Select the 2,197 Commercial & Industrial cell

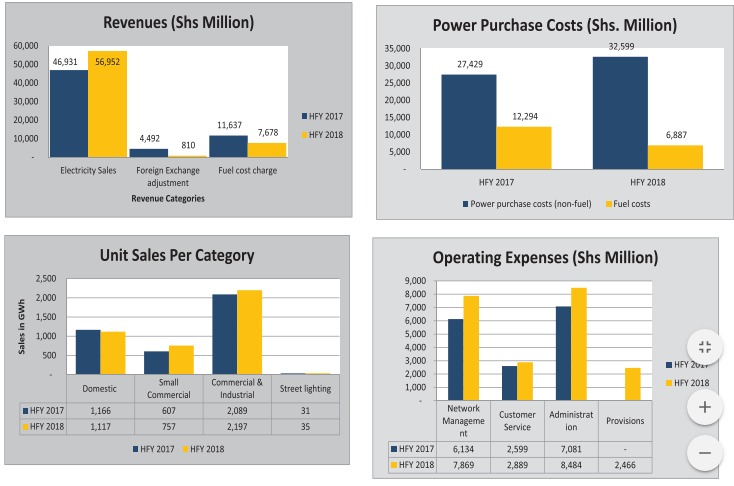[x=238, y=426]
